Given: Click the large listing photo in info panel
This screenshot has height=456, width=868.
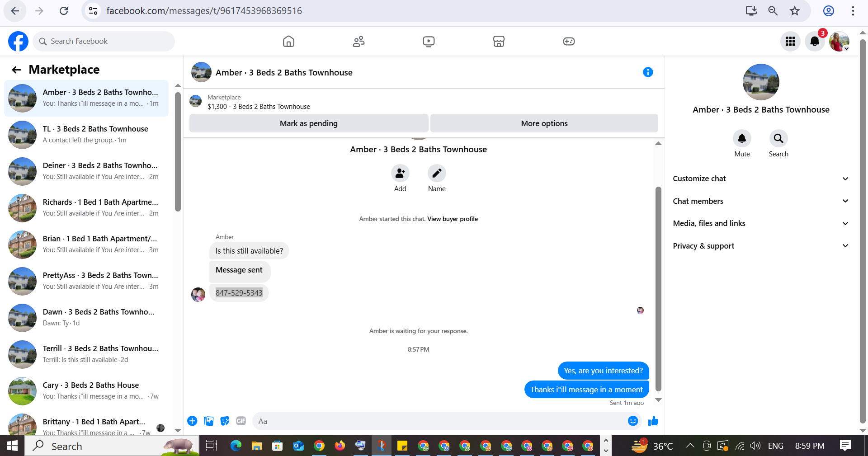Looking at the screenshot, I should point(761,82).
